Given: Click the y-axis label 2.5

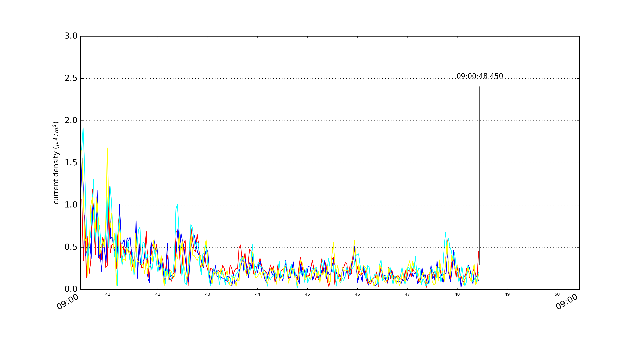Looking at the screenshot, I should 71,78.
